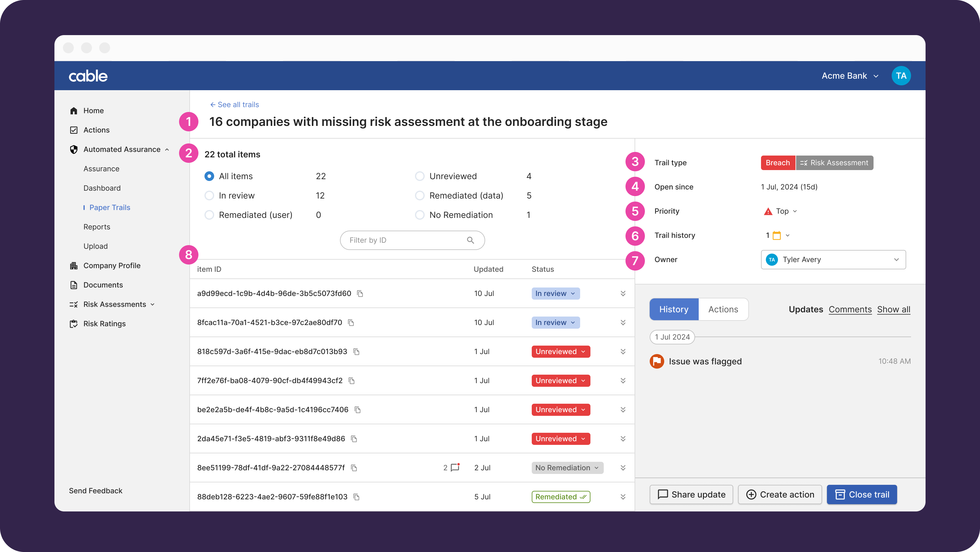Click the Home icon in sidebar

click(74, 111)
